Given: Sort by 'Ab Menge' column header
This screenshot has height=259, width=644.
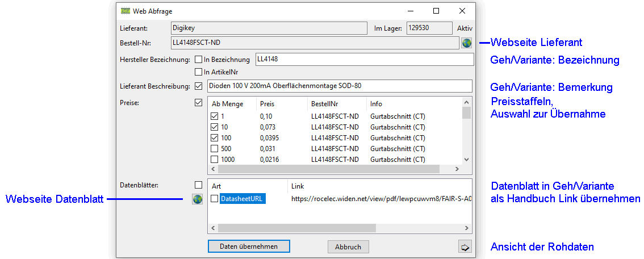Looking at the screenshot, I should tap(227, 104).
